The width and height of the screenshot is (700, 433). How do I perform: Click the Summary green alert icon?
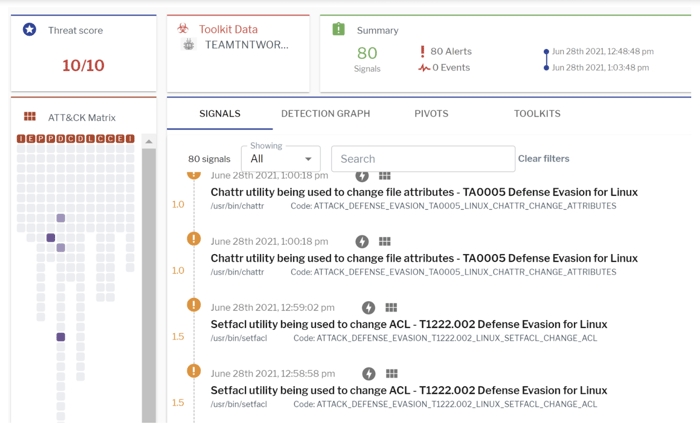click(339, 30)
